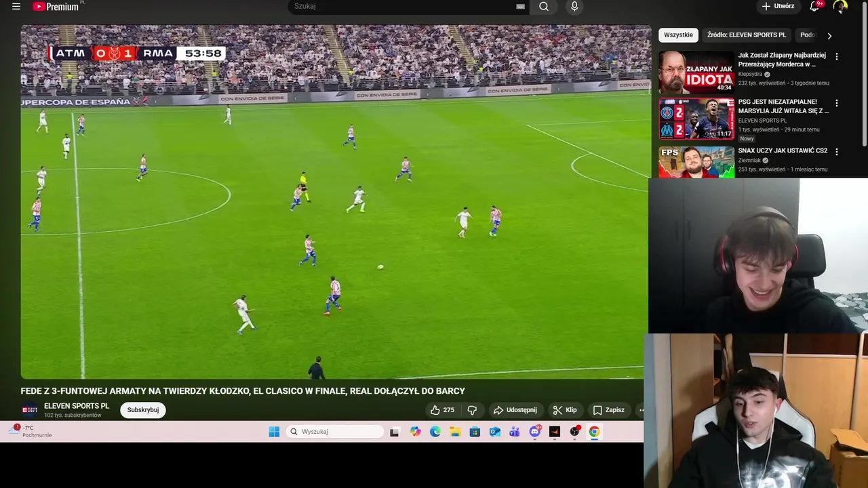The width and height of the screenshot is (868, 488).
Task: Open Outlook from the taskbar
Action: (x=495, y=432)
